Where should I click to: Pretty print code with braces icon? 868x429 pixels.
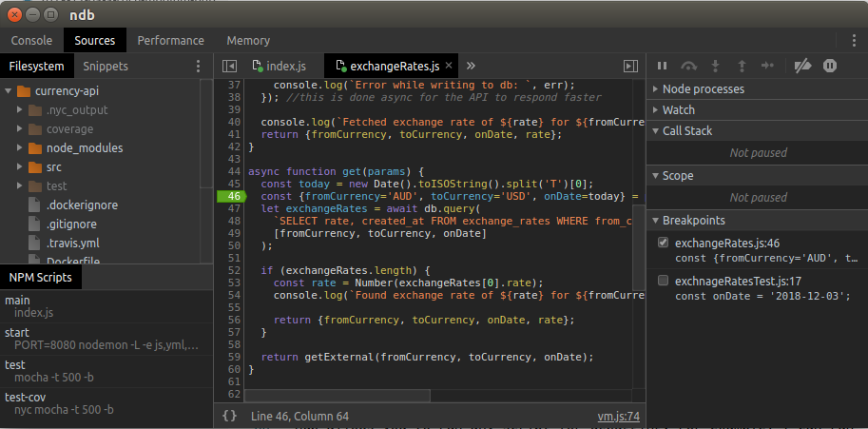click(229, 416)
